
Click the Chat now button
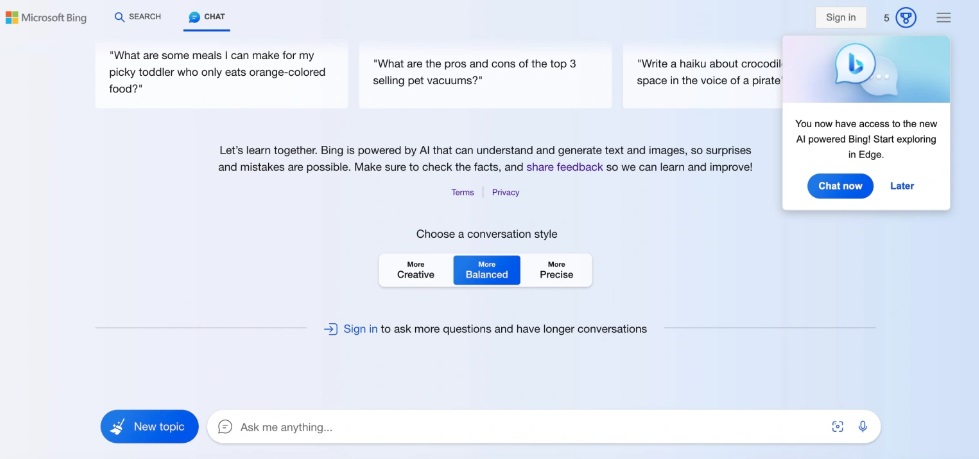point(840,186)
